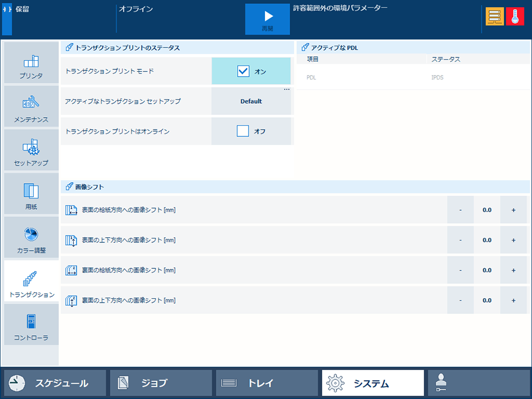
Task: Click the orange server status icon
Action: click(494, 16)
